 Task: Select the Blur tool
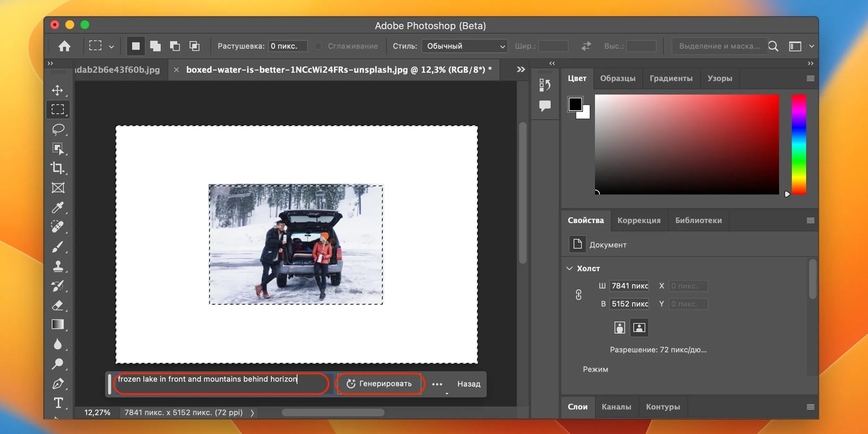[x=58, y=344]
